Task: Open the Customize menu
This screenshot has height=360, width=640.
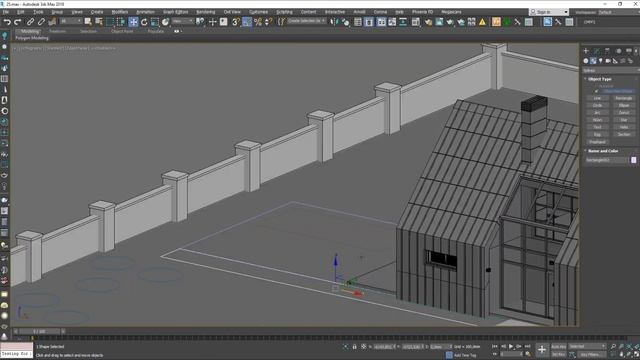Action: click(258, 12)
